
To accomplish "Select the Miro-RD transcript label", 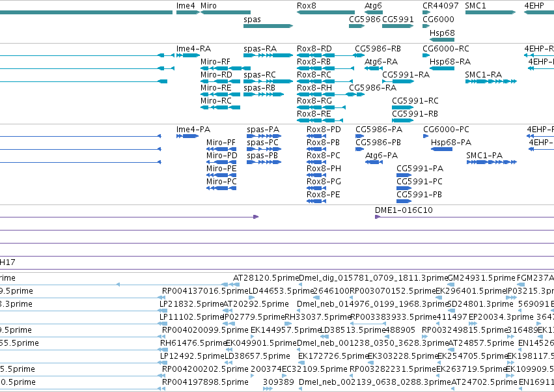I will click(216, 75).
